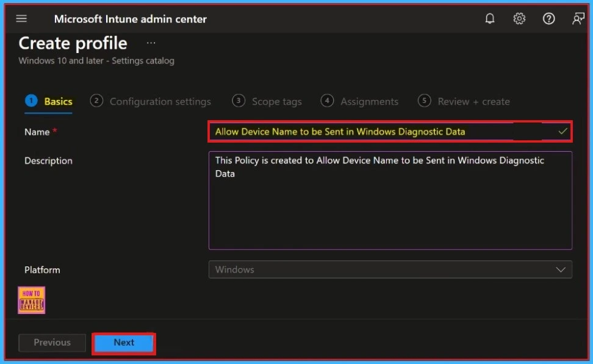The image size is (593, 364).
Task: Click into the Description text area
Action: point(390,201)
